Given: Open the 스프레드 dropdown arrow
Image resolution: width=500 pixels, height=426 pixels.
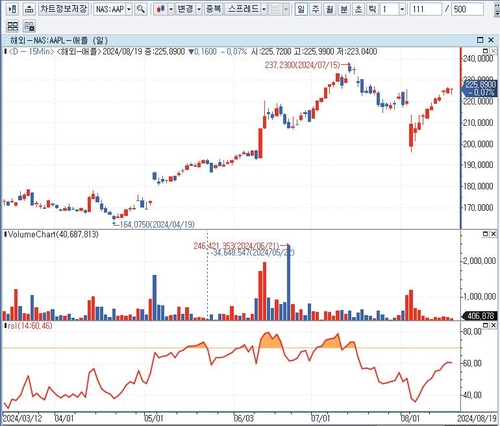Looking at the screenshot, I should click(x=264, y=9).
